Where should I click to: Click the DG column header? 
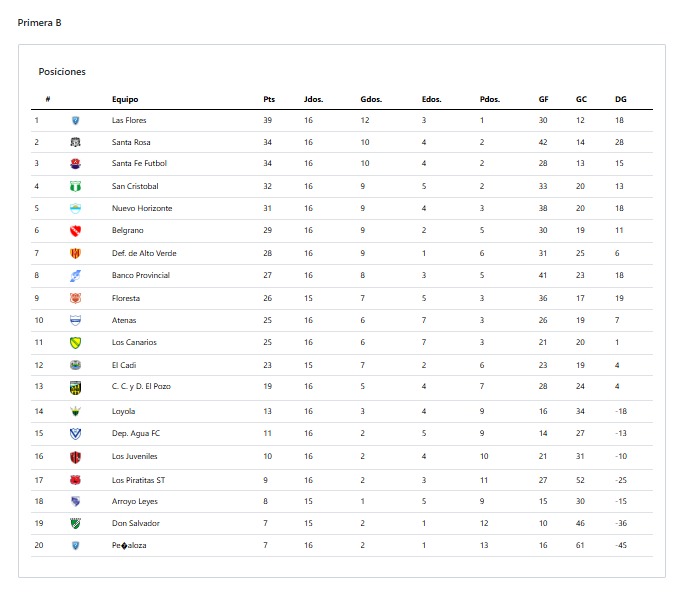point(621,99)
